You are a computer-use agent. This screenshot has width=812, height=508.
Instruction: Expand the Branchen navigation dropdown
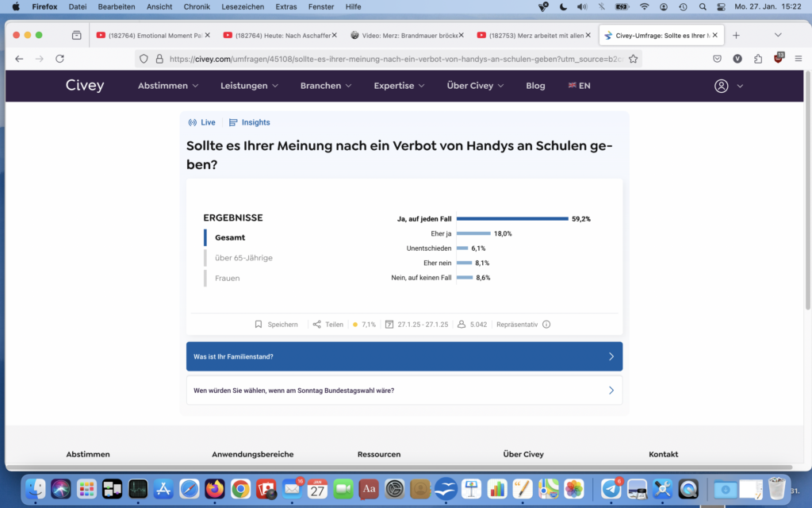[x=326, y=86]
